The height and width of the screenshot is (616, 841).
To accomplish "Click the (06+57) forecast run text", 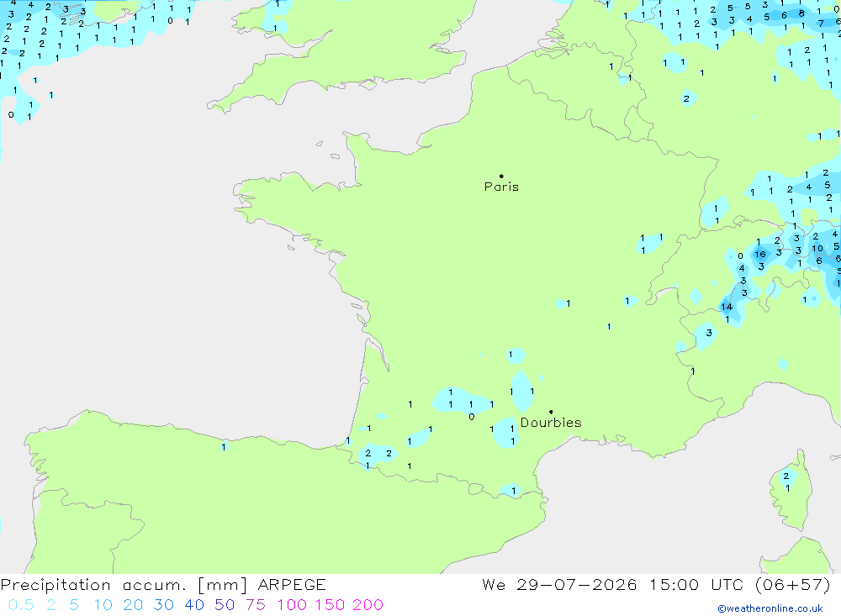I will point(793,585).
